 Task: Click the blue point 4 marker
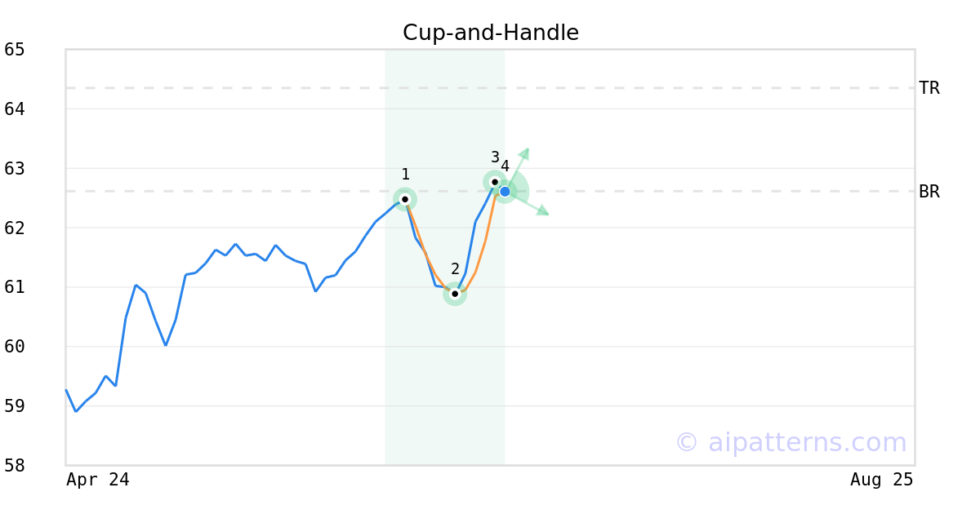tap(505, 192)
